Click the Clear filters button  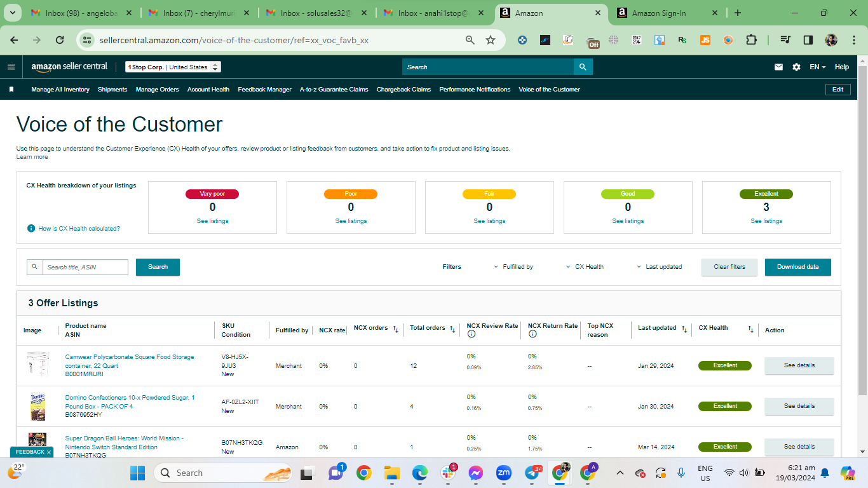pyautogui.click(x=729, y=267)
